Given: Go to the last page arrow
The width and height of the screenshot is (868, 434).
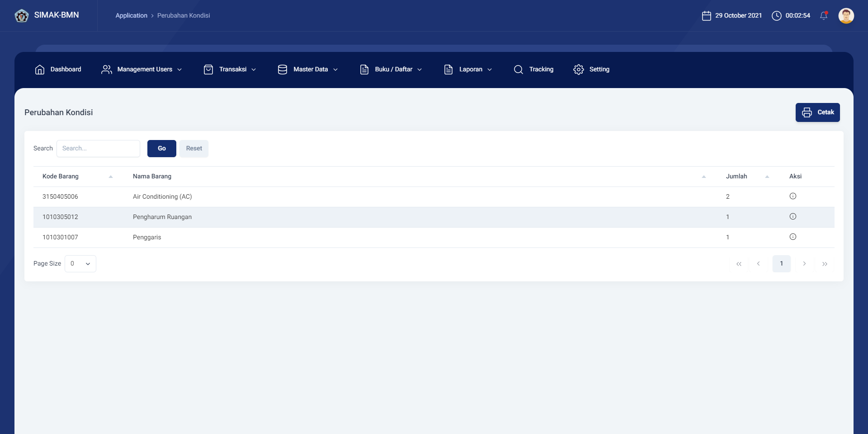Looking at the screenshot, I should tap(825, 264).
